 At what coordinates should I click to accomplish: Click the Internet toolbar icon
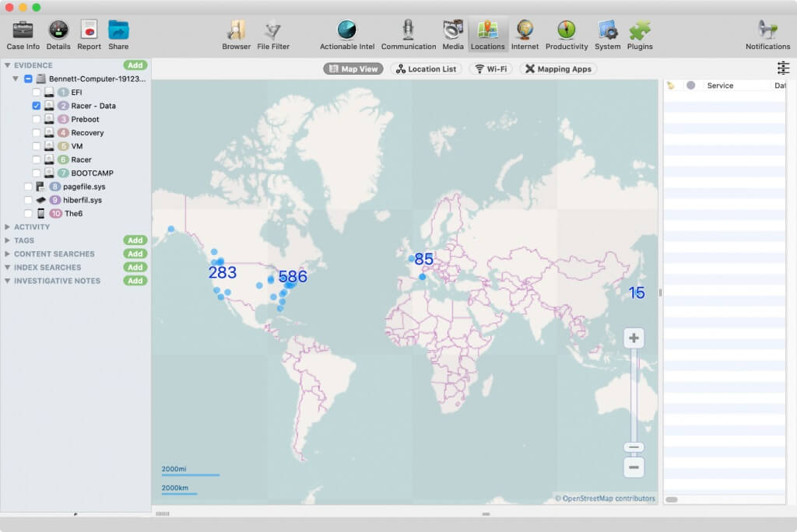tap(525, 31)
